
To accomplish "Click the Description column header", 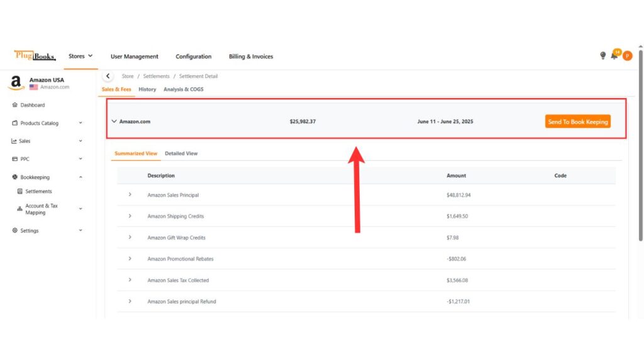I will pyautogui.click(x=161, y=176).
